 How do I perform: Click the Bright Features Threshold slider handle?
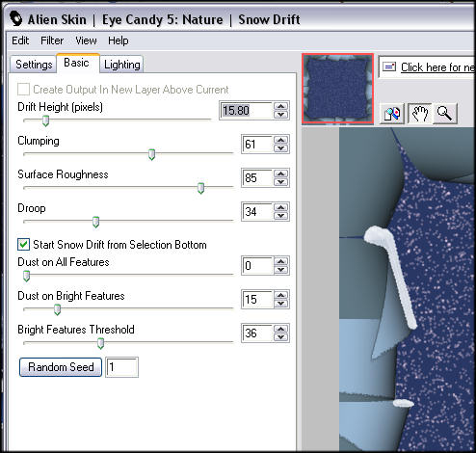(100, 343)
